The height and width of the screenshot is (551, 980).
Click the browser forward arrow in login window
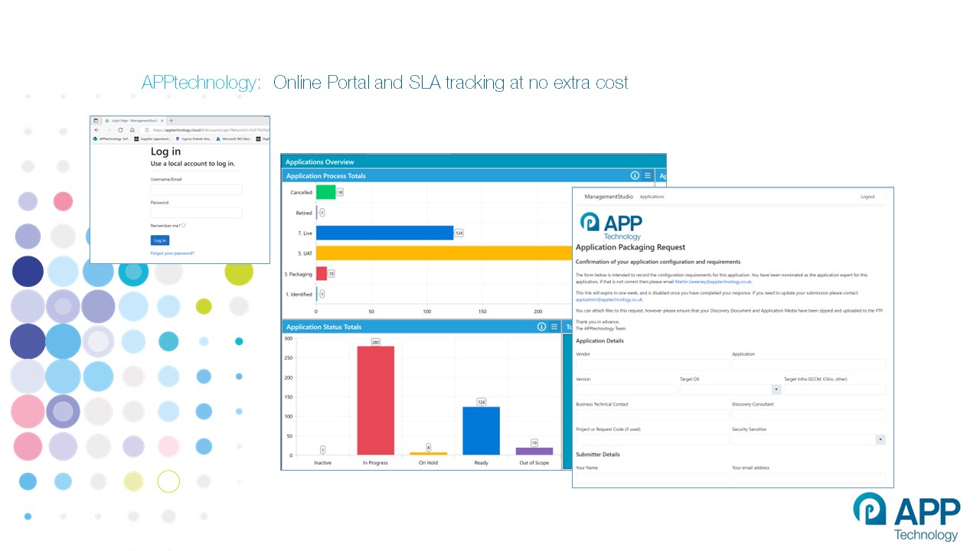tap(109, 130)
